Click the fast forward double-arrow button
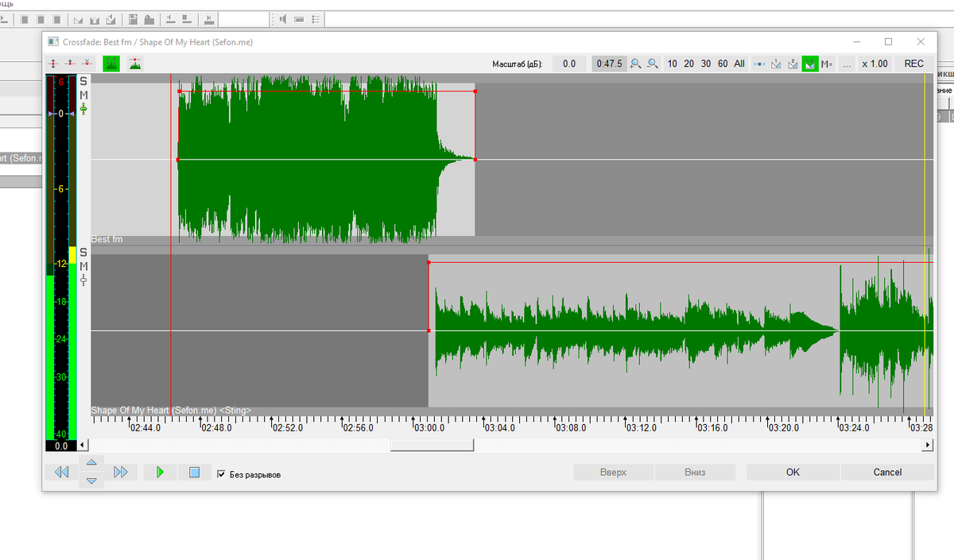Image resolution: width=954 pixels, height=560 pixels. [120, 472]
